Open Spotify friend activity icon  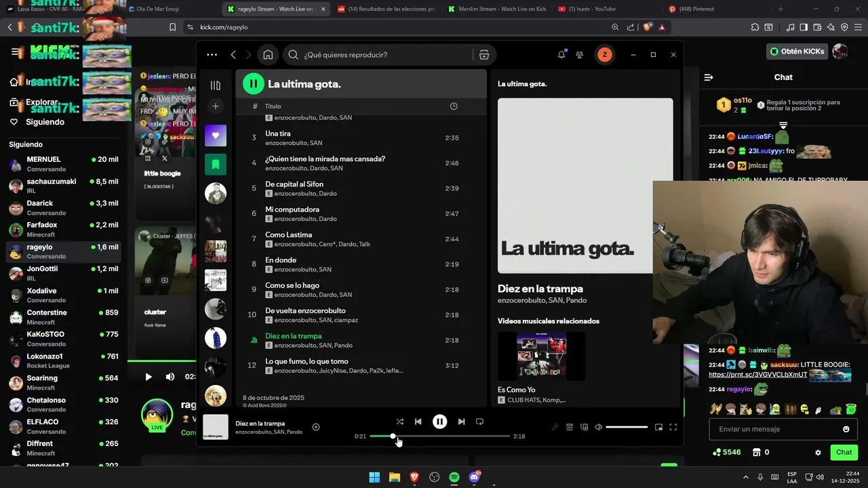(579, 55)
